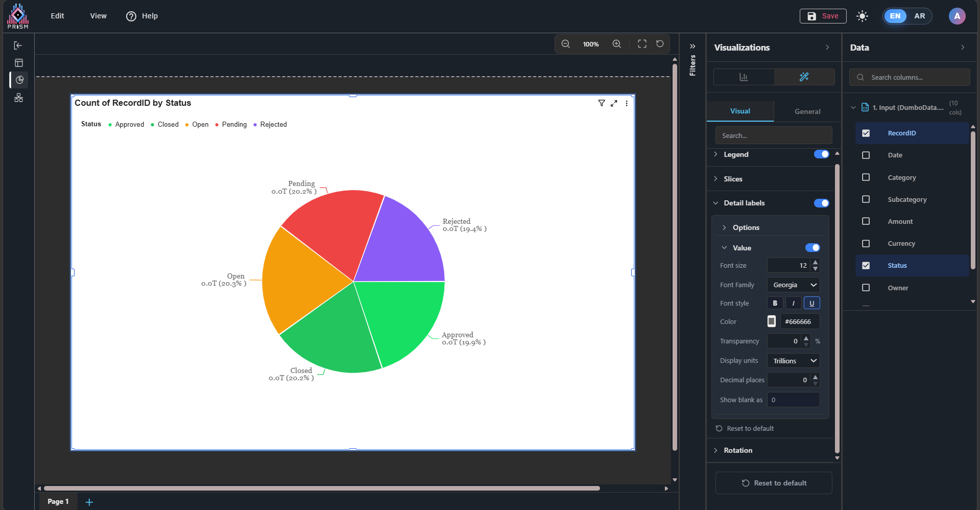Switch theme using the sun icon
The width and height of the screenshot is (980, 510).
pyautogui.click(x=862, y=16)
